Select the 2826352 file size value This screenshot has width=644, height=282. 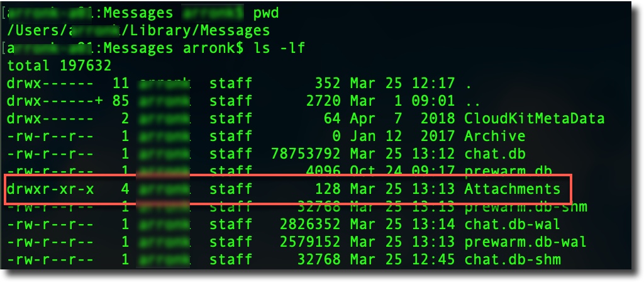(x=310, y=225)
